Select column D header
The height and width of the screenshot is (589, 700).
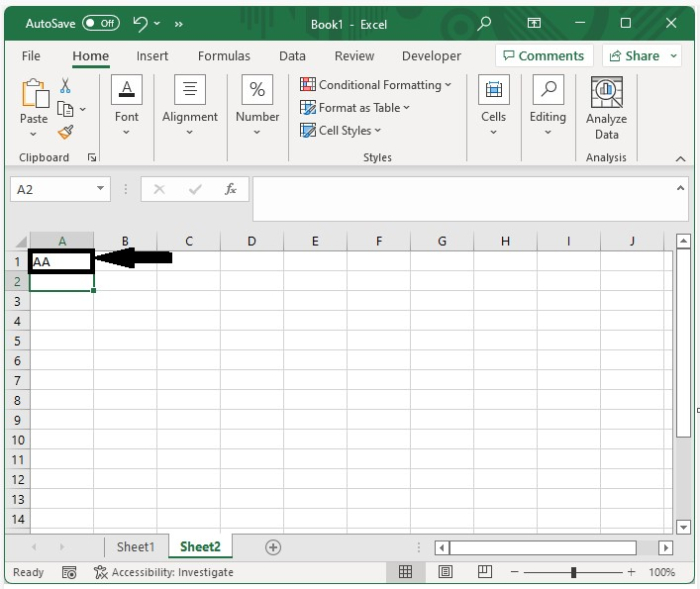tap(252, 241)
